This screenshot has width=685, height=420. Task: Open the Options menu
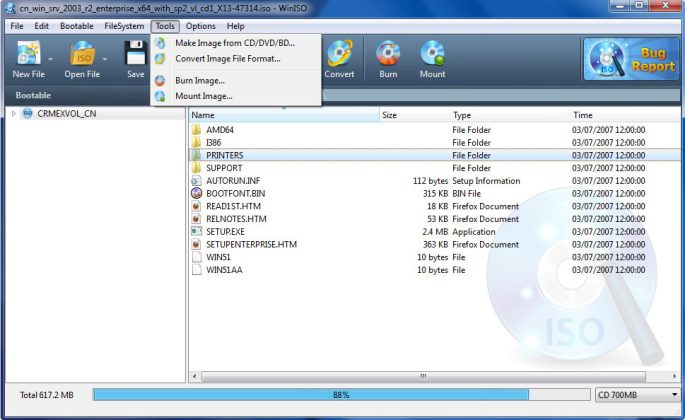201,26
